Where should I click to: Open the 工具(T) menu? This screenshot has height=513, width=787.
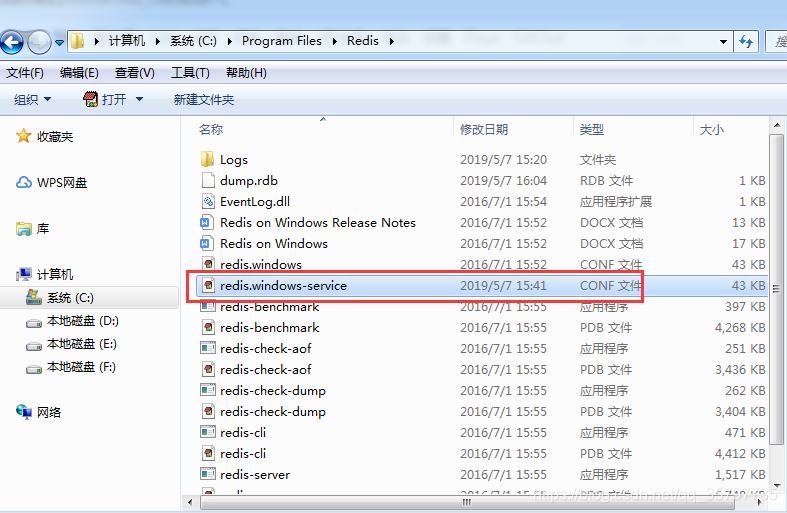tap(190, 73)
